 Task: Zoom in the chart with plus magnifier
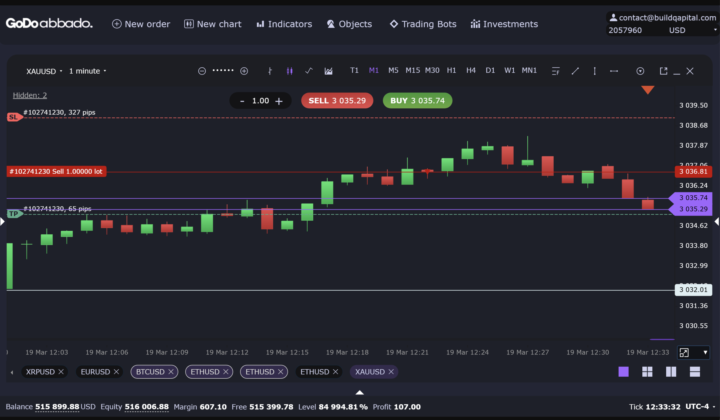[x=244, y=71]
